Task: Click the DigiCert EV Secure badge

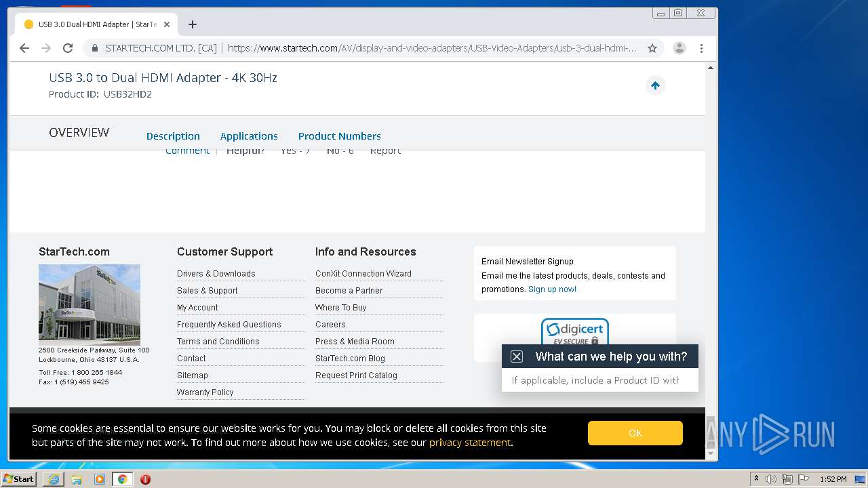Action: coord(575,332)
